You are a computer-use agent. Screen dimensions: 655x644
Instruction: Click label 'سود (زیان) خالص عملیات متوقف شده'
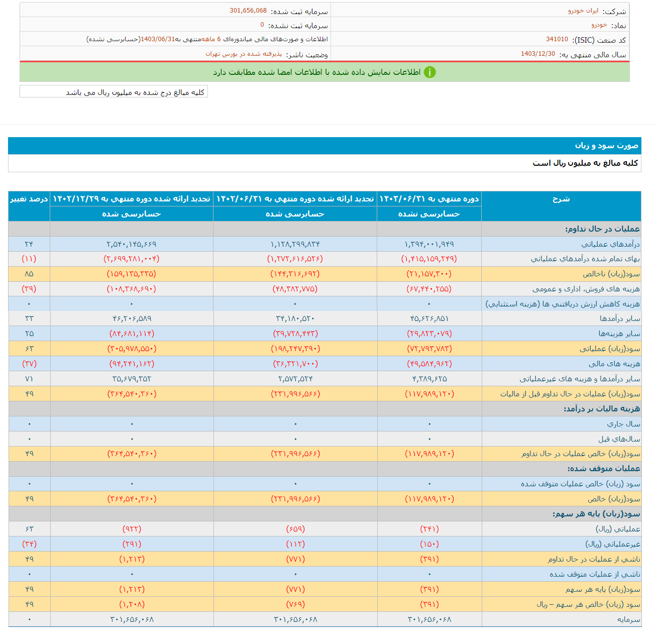(581, 484)
